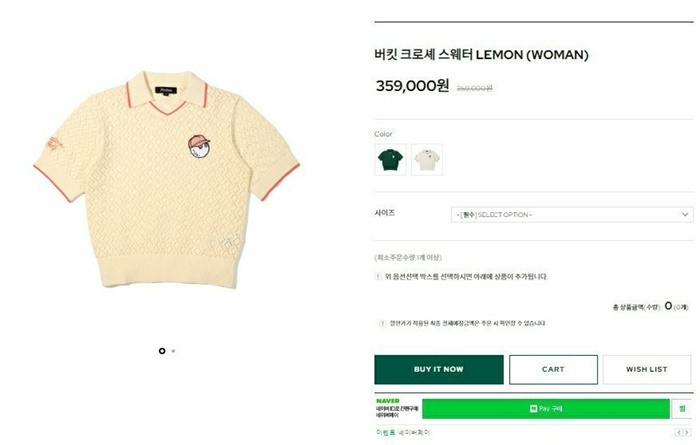700x445 pixels.
Task: Click the N icon on Pay button
Action: [x=533, y=408]
